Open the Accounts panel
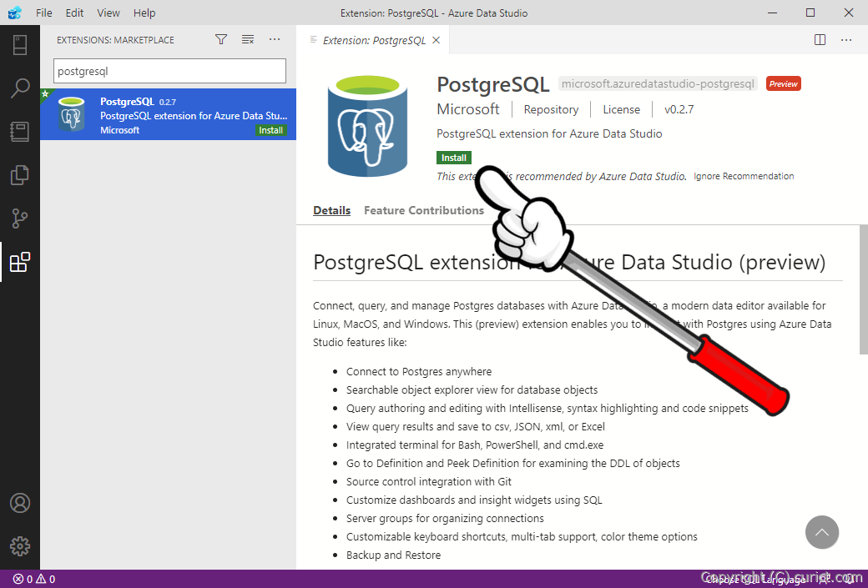Image resolution: width=868 pixels, height=588 pixels. click(20, 502)
